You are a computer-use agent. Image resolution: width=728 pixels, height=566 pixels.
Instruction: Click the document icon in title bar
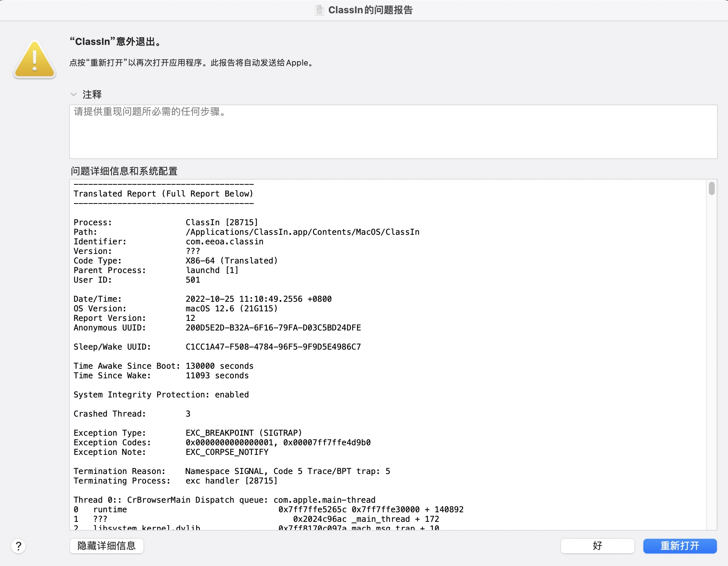tap(319, 10)
